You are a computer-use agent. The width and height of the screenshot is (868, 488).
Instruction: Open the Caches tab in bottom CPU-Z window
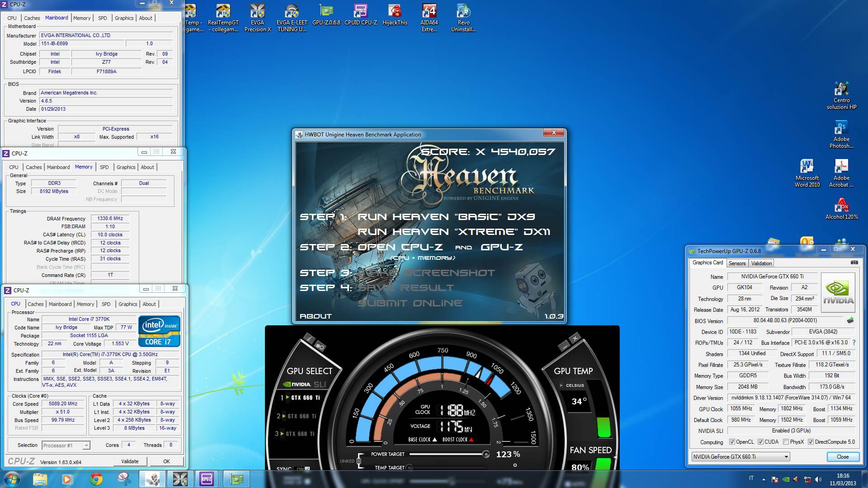[x=36, y=304]
